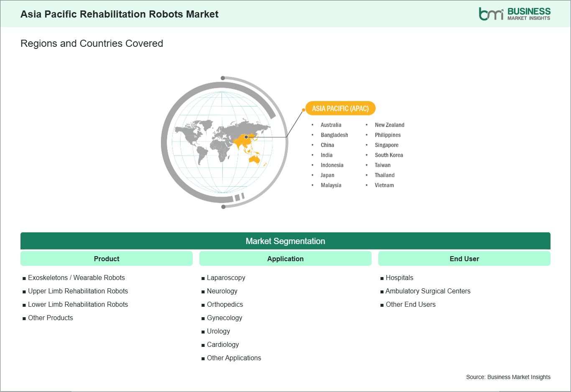Click the Source: Business Market Insights text

point(508,377)
